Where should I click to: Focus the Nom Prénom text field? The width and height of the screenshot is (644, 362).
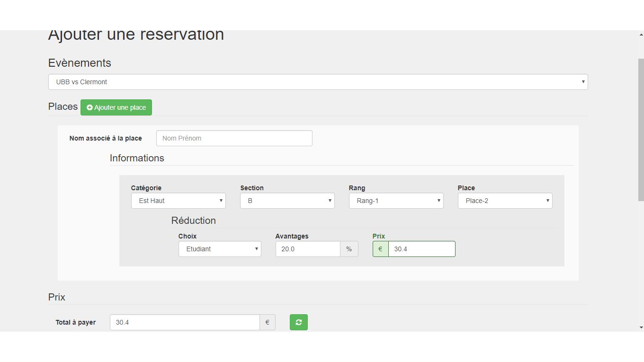tap(234, 138)
